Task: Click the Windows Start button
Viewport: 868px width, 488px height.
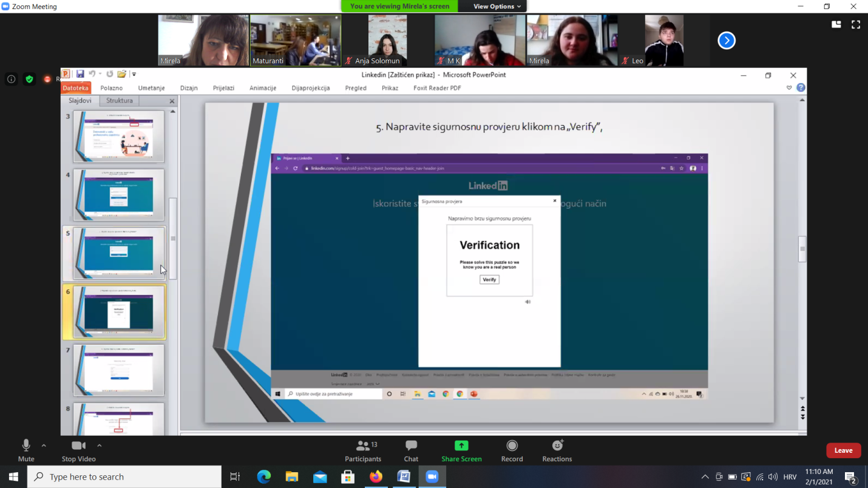Action: tap(13, 477)
